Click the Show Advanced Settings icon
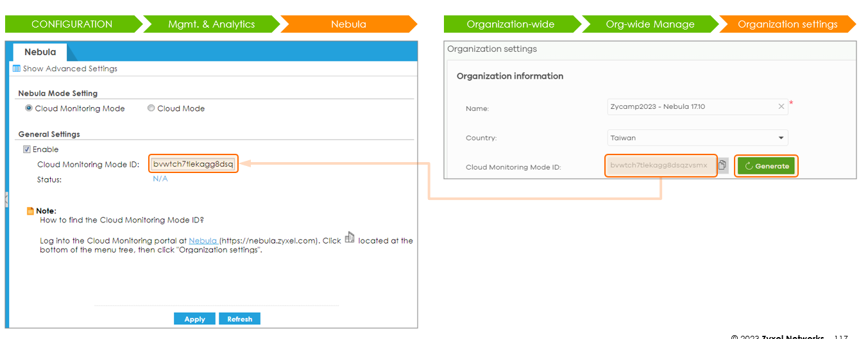Image resolution: width=868 pixels, height=339 pixels. coord(17,69)
